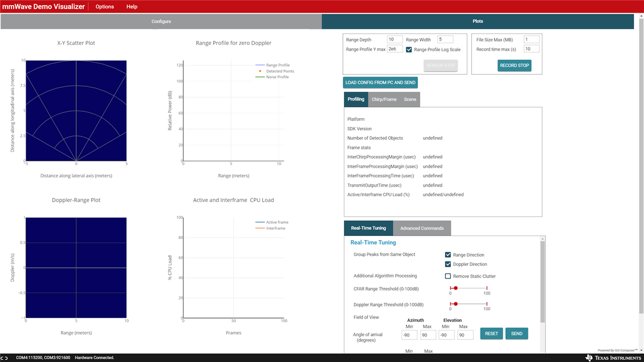Image resolution: width=644 pixels, height=362 pixels.
Task: Adjust the CFAR Range Threshold slider handle
Action: [456, 288]
